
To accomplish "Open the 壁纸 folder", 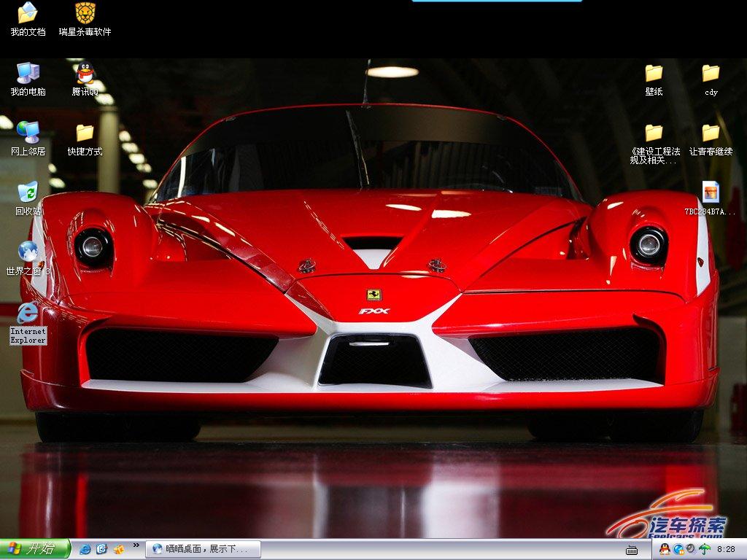I will click(x=654, y=74).
